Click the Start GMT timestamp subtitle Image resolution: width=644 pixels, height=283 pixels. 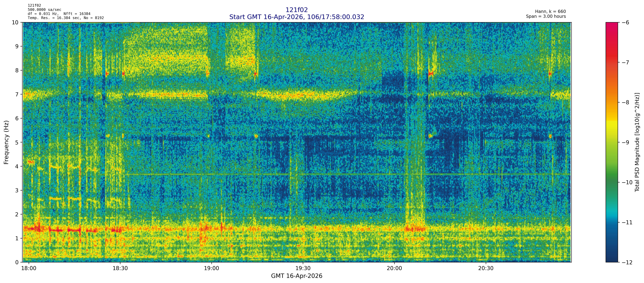(x=297, y=17)
